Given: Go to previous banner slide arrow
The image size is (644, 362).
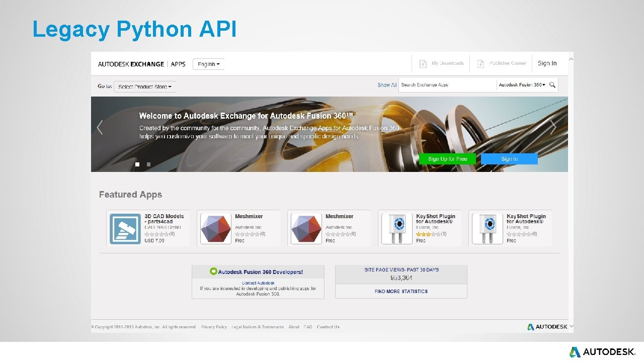Looking at the screenshot, I should pos(100,128).
